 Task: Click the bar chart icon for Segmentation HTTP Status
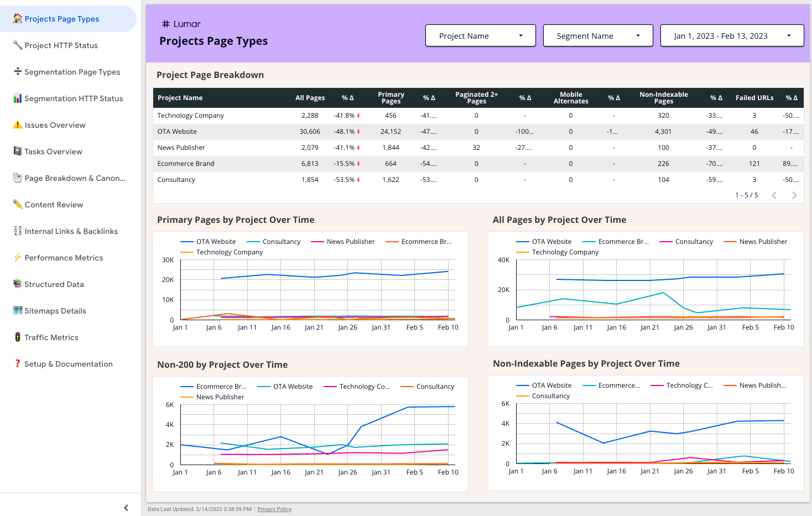point(18,98)
